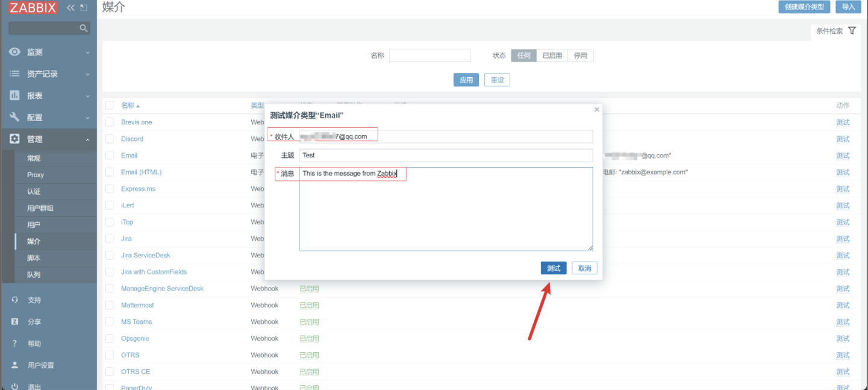Image resolution: width=868 pixels, height=390 pixels.
Task: Click the user settings person icon
Action: pyautogui.click(x=14, y=365)
